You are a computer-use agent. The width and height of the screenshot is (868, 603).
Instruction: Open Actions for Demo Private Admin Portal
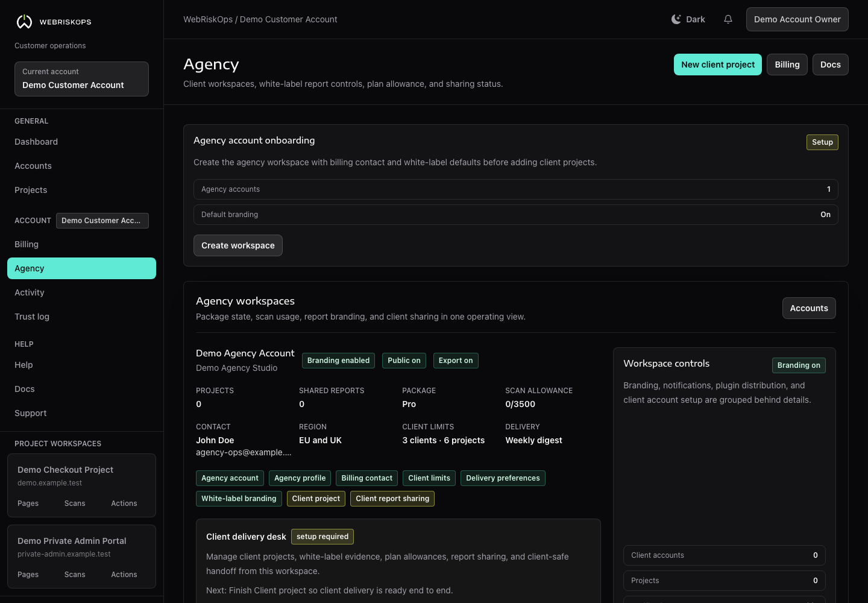click(x=124, y=575)
